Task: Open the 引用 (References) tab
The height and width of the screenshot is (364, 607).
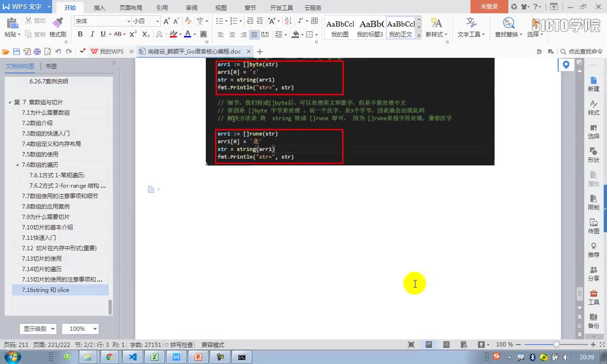Action: [162, 8]
